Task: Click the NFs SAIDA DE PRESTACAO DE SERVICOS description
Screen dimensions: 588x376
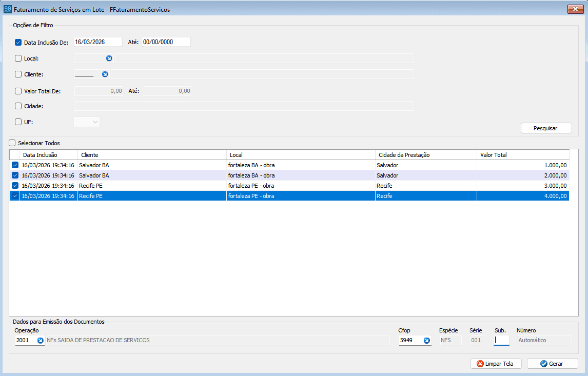Action: pyautogui.click(x=218, y=341)
